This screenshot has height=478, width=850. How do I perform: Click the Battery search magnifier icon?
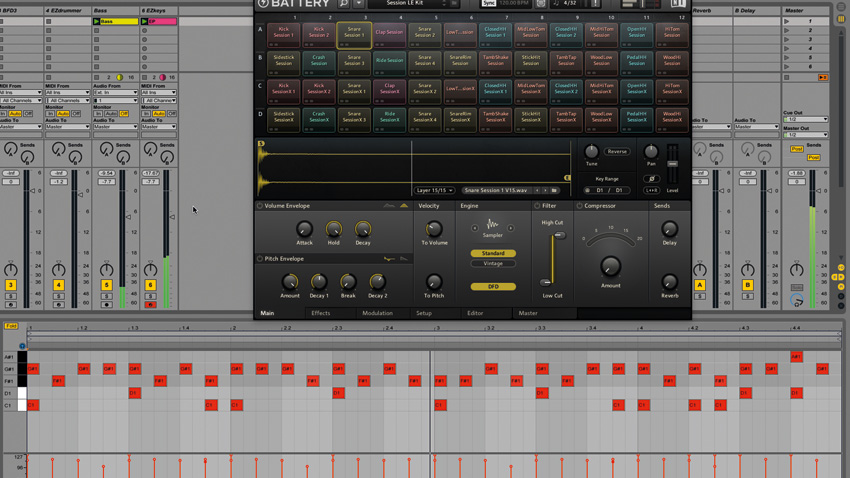click(x=343, y=3)
